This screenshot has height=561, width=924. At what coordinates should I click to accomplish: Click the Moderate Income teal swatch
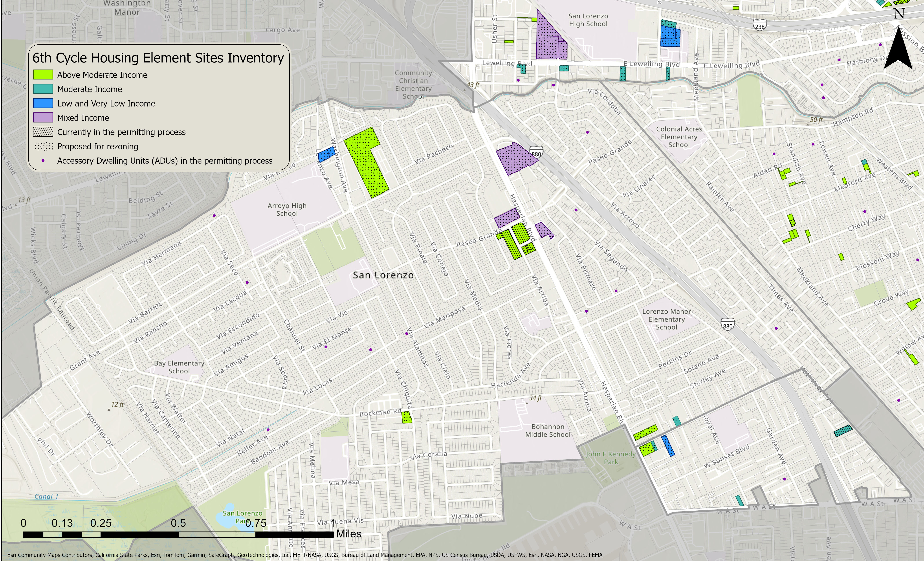(43, 89)
